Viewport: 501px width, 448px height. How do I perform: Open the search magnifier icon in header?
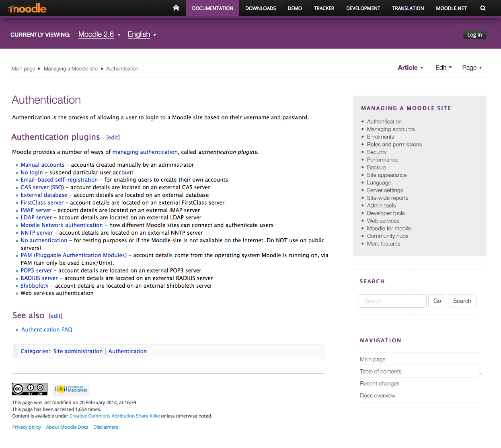pos(483,8)
